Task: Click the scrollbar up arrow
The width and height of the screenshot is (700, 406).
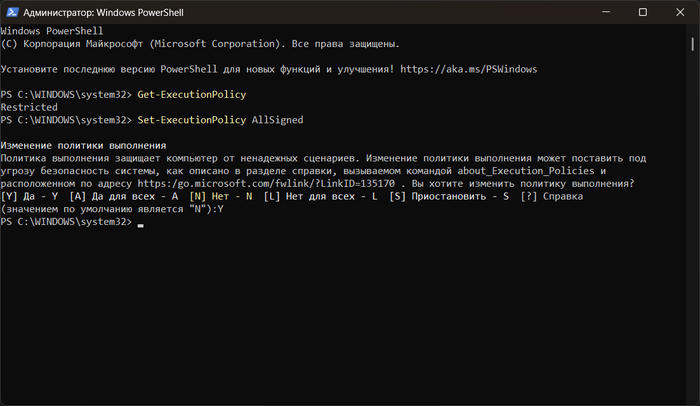Action: [x=693, y=30]
